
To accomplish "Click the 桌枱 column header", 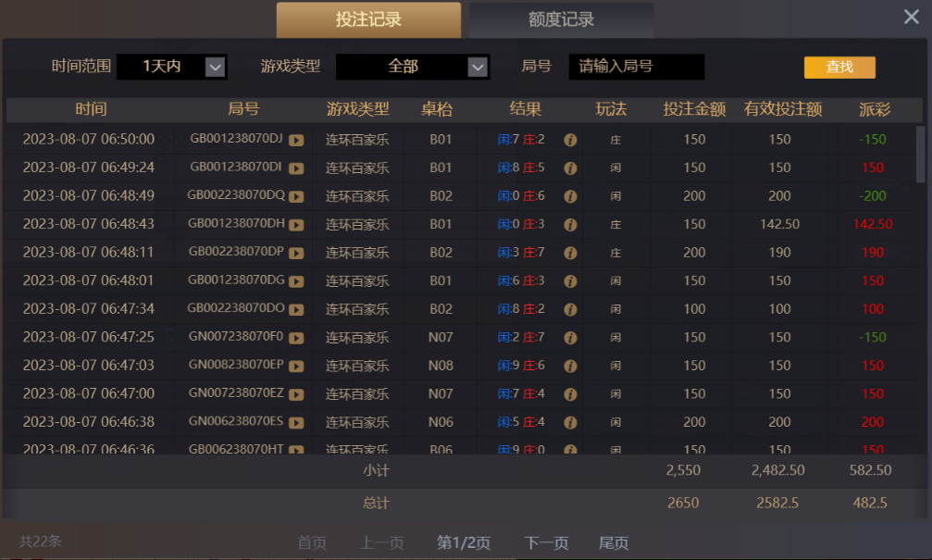I will point(437,109).
